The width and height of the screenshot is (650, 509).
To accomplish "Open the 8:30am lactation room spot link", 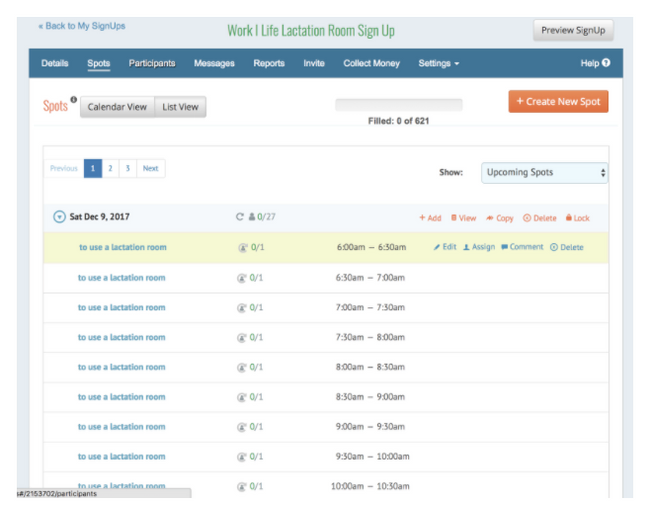I will click(121, 397).
